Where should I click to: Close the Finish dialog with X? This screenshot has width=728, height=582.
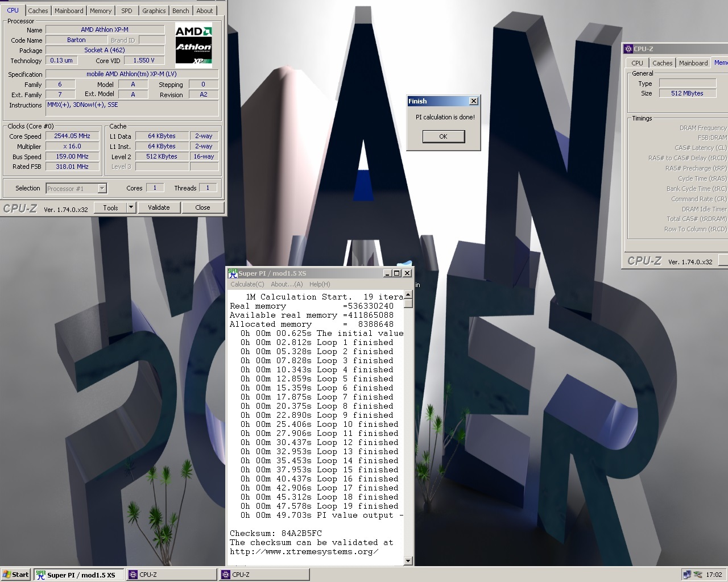coord(473,101)
